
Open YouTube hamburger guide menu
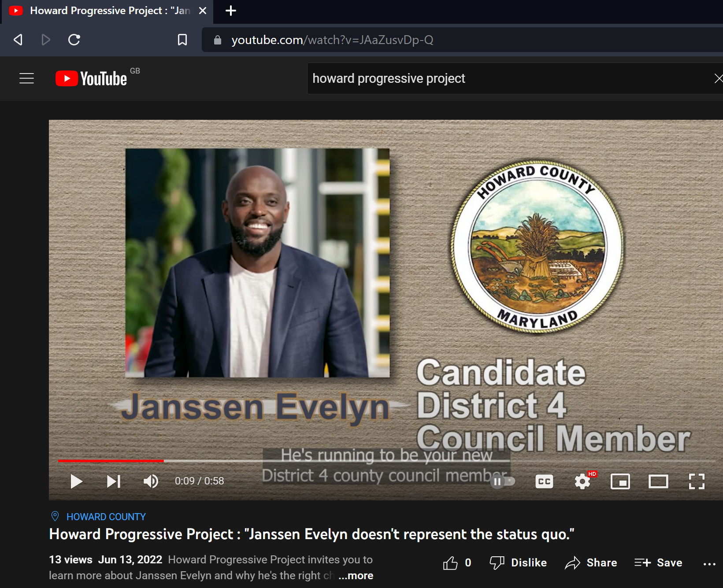[x=27, y=78]
